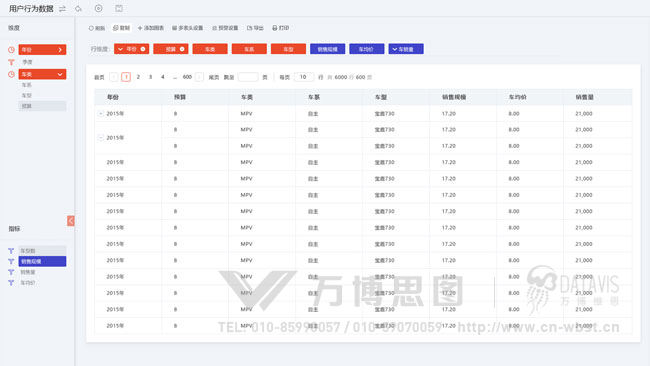Viewport: 650px width, 366px height.
Task: Go to page 600 in pagination
Action: pos(187,77)
